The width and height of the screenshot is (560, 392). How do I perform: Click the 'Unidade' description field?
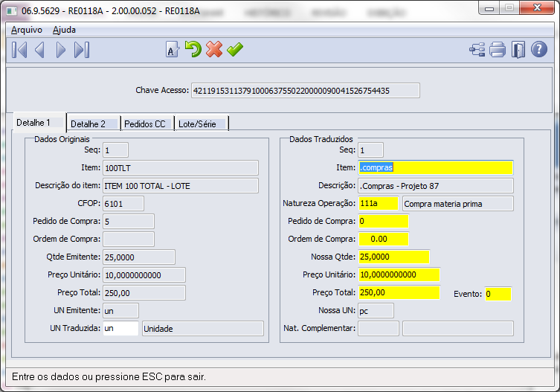[x=203, y=328]
